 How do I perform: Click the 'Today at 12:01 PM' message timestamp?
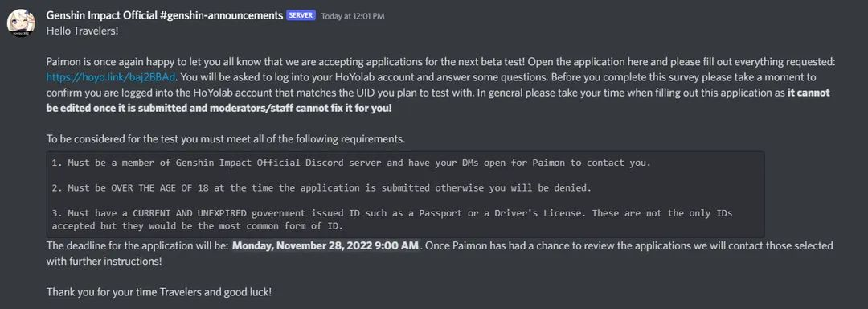[x=353, y=16]
